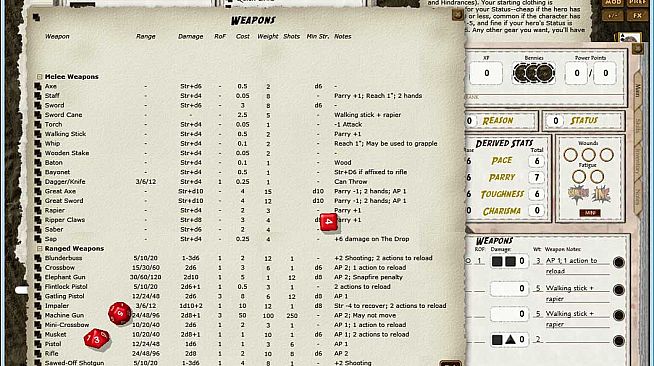Click the Weapons window top-left link icon
Viewport: 654px width, 366px height.
click(x=36, y=17)
